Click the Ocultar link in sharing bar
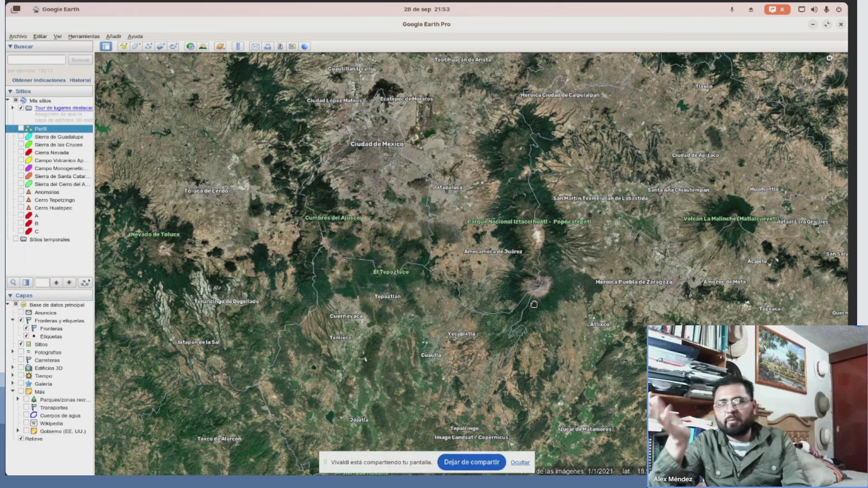Screen dimensions: 868x488 (520, 462)
